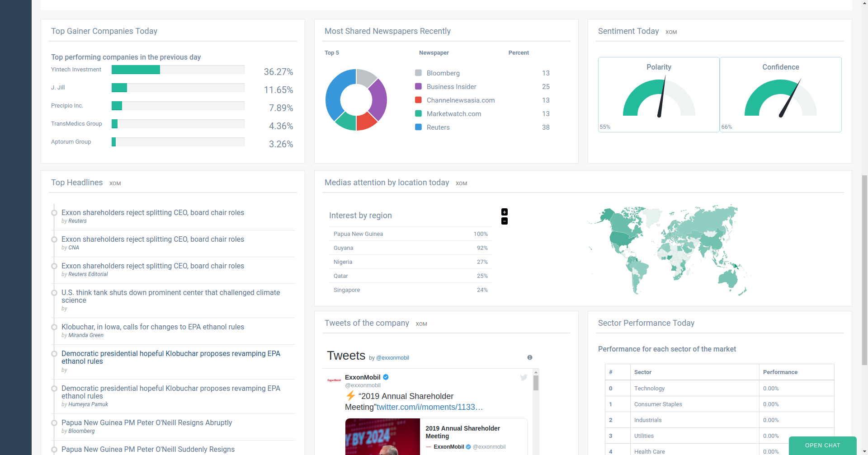Open the twitter.com/i/moments link in tweet
The image size is (868, 455).
tap(429, 407)
